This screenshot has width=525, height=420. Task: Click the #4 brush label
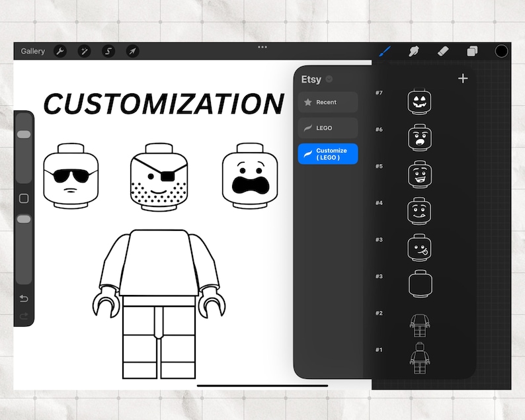point(379,203)
